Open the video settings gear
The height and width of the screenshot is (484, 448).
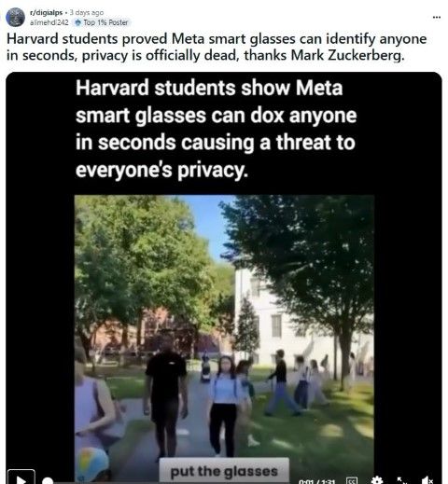(377, 480)
